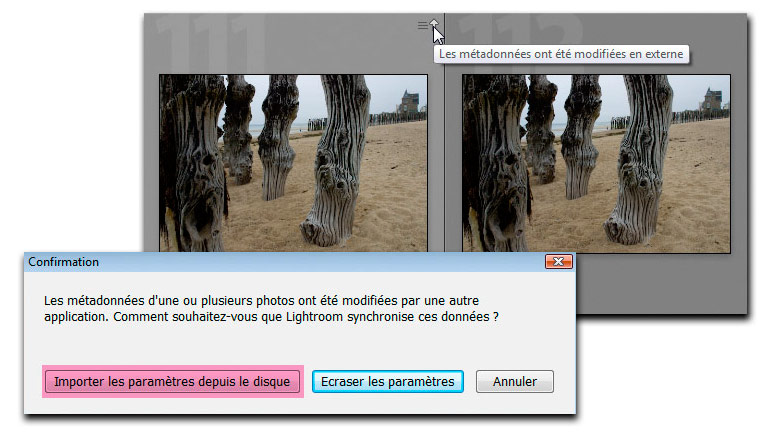
Task: Close the Confirmation dialog
Action: coord(558,262)
